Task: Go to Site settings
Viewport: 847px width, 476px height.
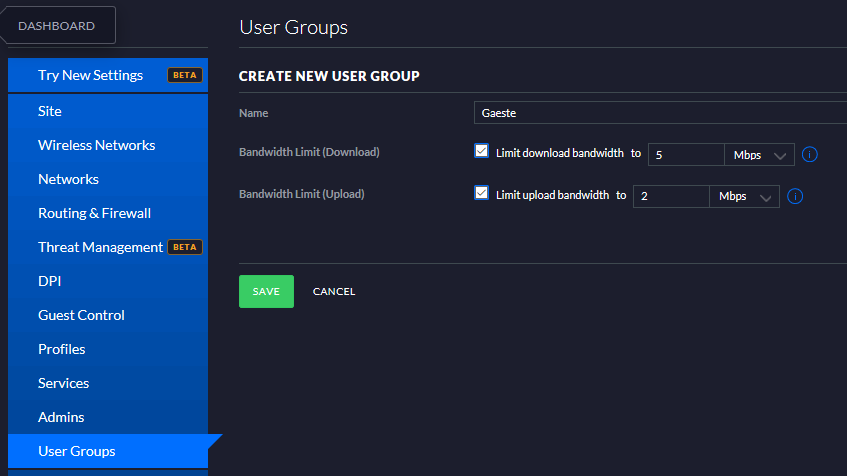Action: pyautogui.click(x=108, y=111)
